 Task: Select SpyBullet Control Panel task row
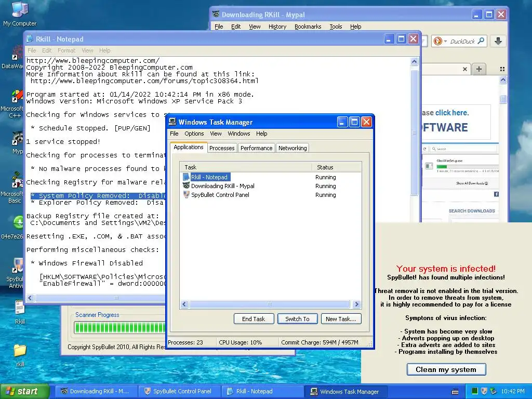pyautogui.click(x=270, y=195)
